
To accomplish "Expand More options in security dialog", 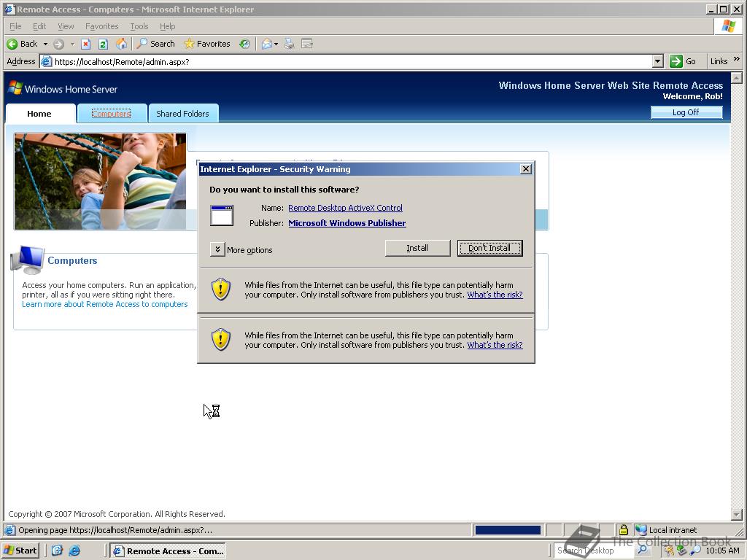I will click(217, 249).
